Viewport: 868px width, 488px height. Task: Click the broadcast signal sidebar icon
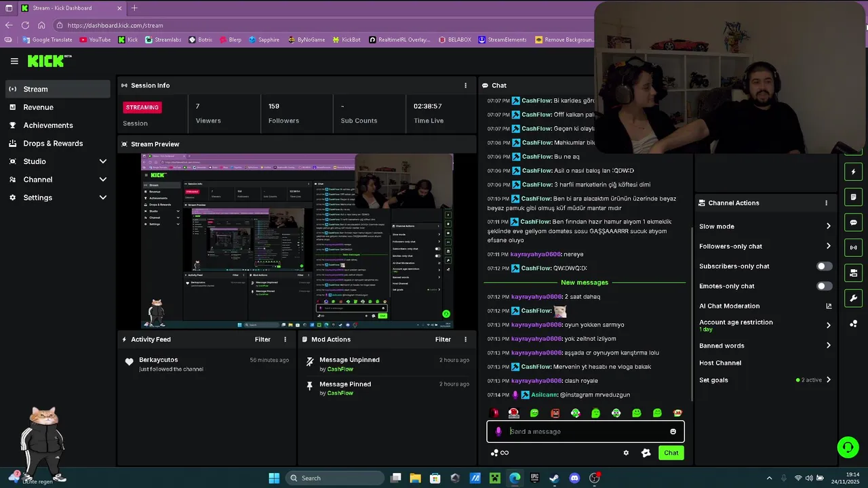(853, 247)
